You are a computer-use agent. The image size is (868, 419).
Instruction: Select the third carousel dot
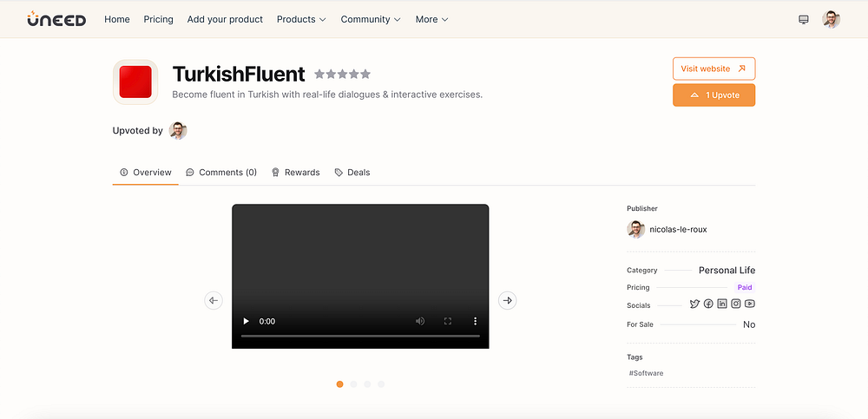pos(367,384)
